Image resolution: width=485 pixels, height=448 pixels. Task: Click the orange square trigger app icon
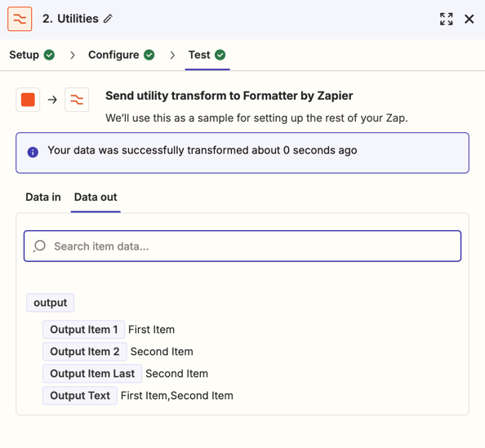point(28,100)
